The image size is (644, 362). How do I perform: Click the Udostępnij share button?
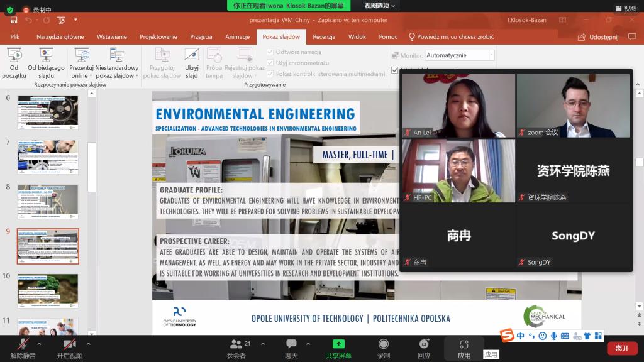tap(598, 37)
